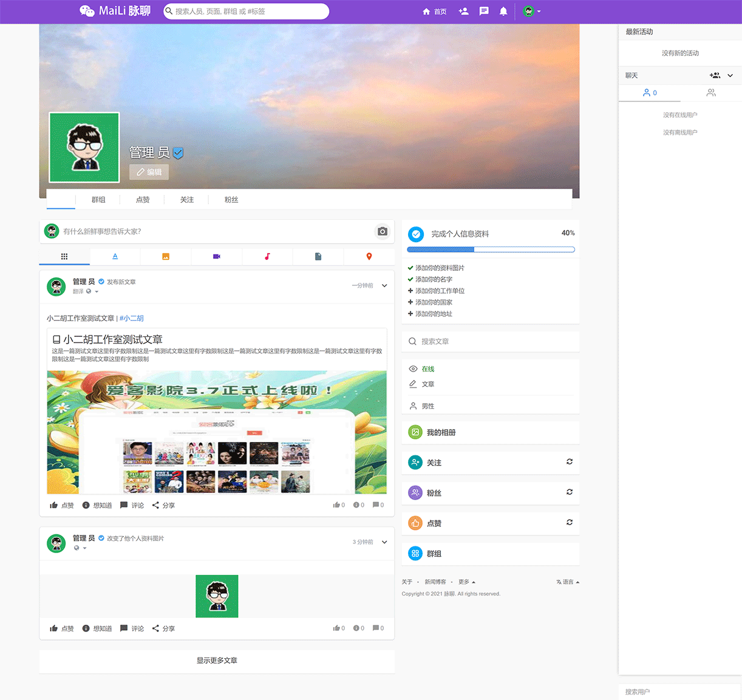Open the notifications bell icon
The width and height of the screenshot is (742, 700).
click(503, 11)
